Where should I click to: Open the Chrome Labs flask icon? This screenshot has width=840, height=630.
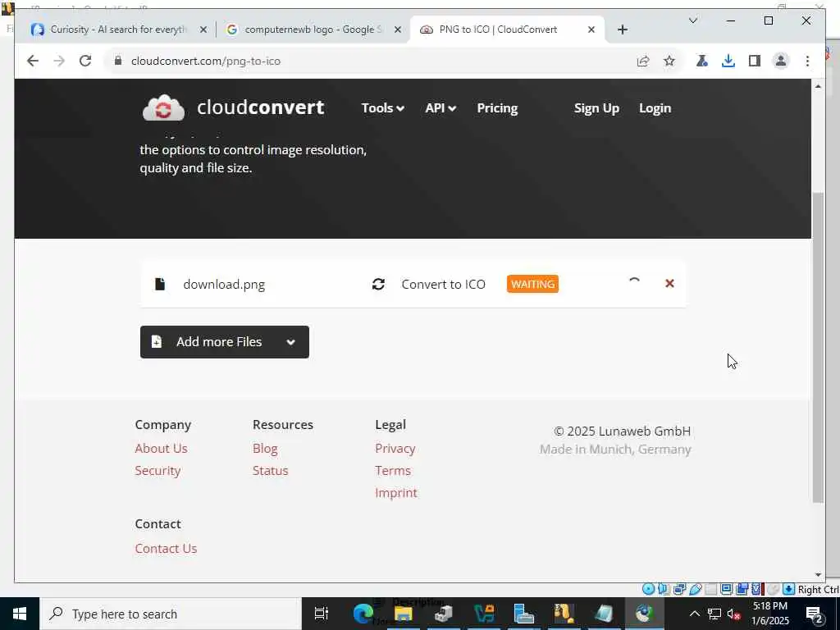click(702, 61)
